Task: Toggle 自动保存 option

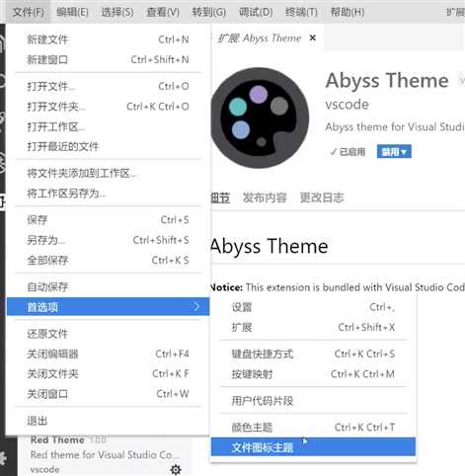Action: point(108,286)
